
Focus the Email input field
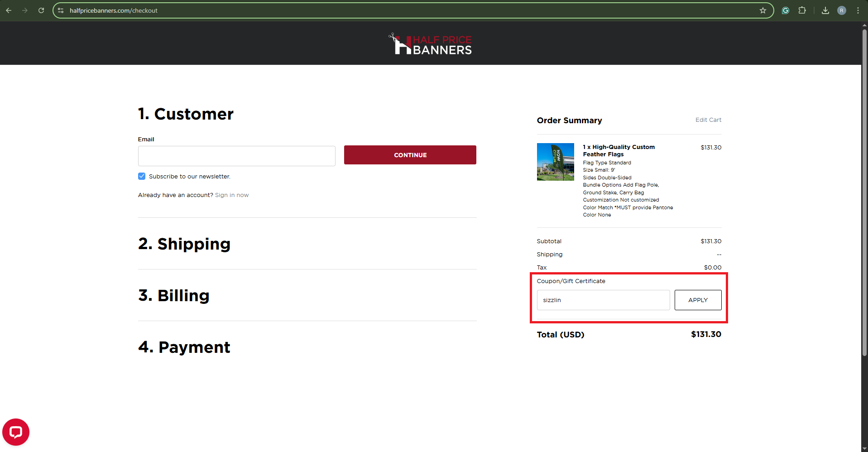(236, 156)
